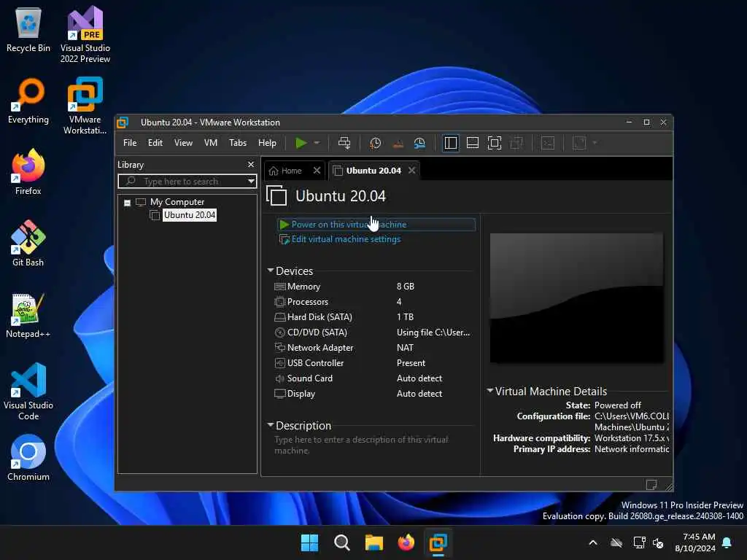Show hidden system tray icons chevron
747x560 pixels.
pos(593,542)
